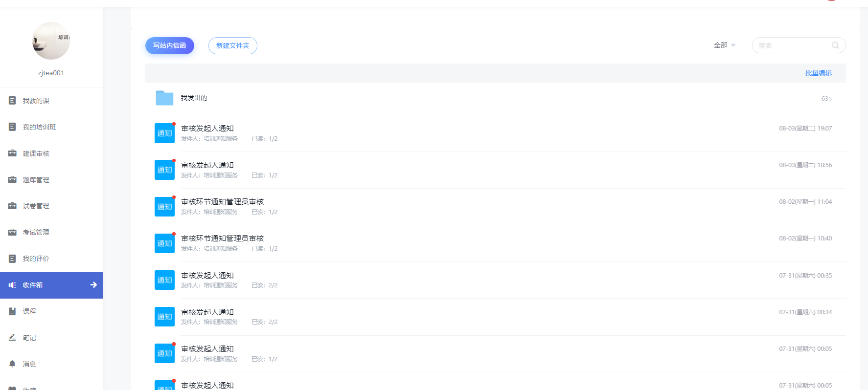Screen dimensions: 868x390
Task: Click 已读: 1/2 on the 18:56 message
Action: click(265, 175)
